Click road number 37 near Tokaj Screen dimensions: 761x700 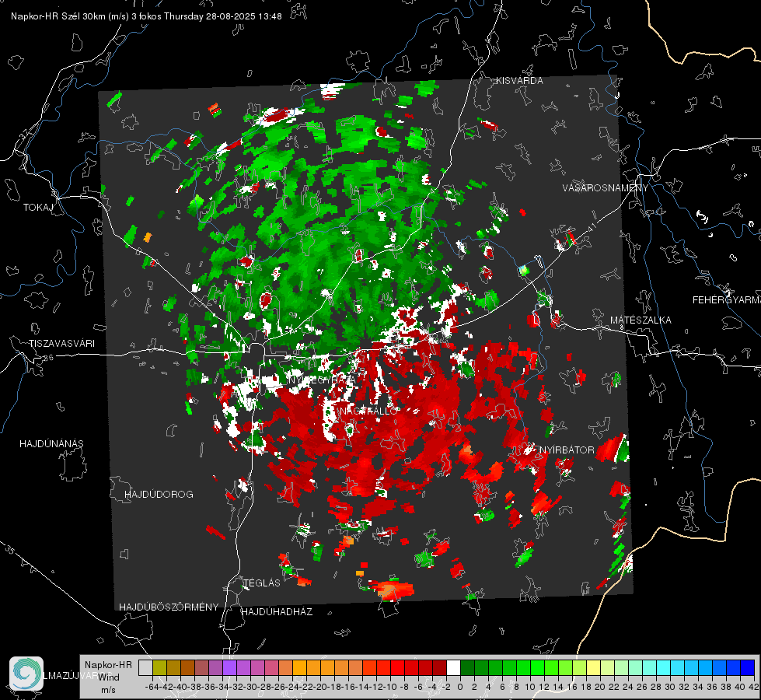(25, 133)
